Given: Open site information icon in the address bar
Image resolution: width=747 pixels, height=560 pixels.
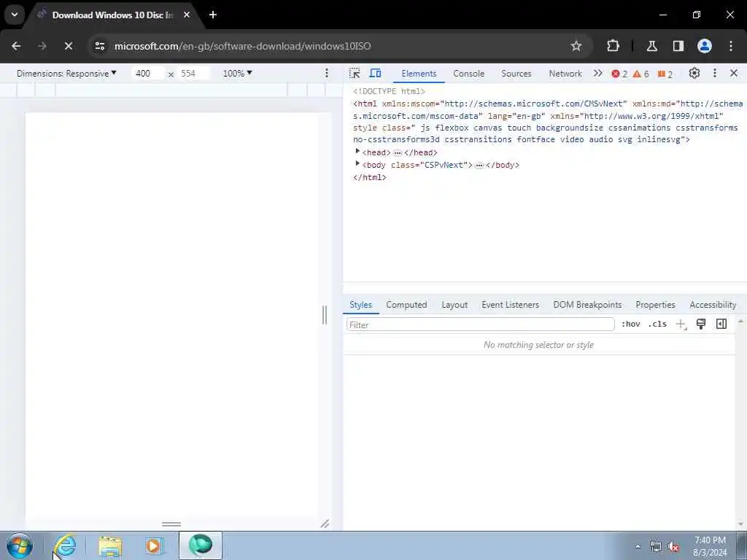Looking at the screenshot, I should pyautogui.click(x=99, y=46).
